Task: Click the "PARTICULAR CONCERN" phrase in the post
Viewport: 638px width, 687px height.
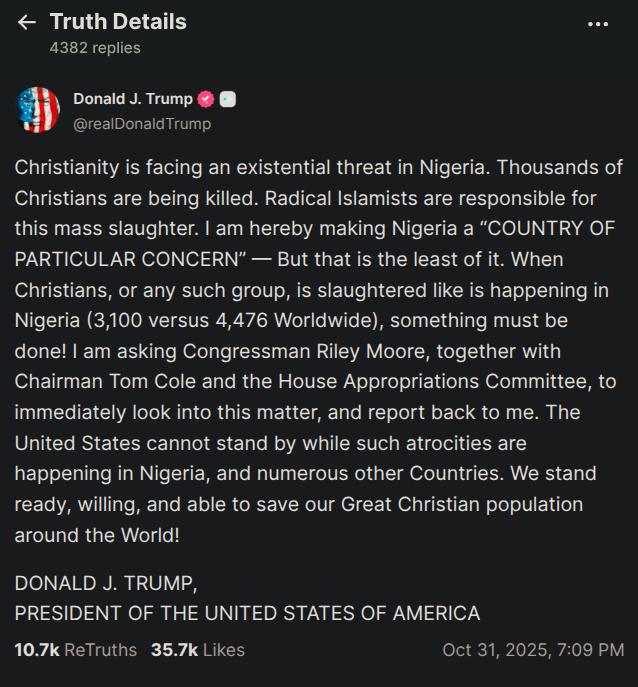Action: pos(131,259)
